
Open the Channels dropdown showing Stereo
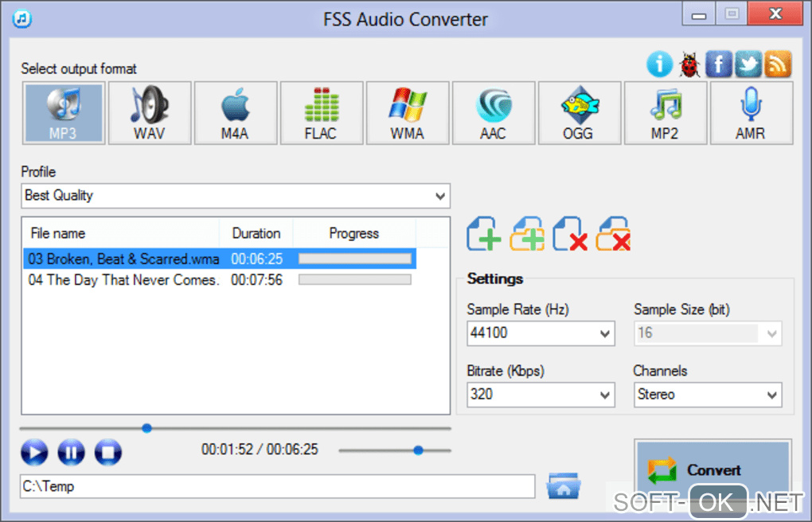708,395
